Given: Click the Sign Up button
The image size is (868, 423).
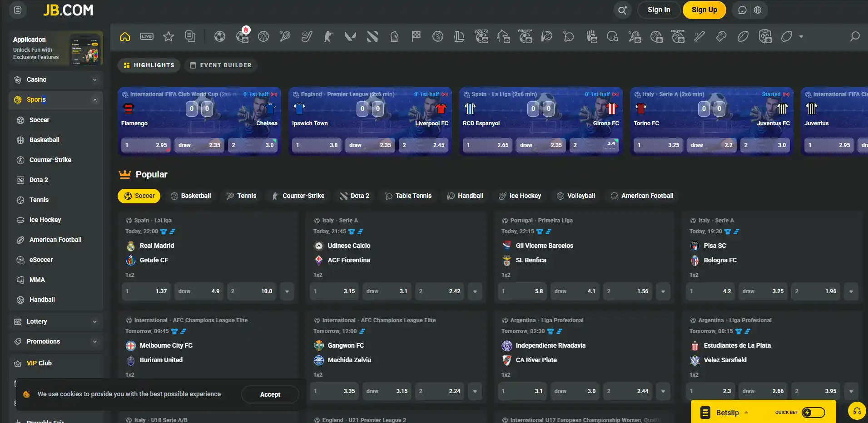Looking at the screenshot, I should 704,10.
